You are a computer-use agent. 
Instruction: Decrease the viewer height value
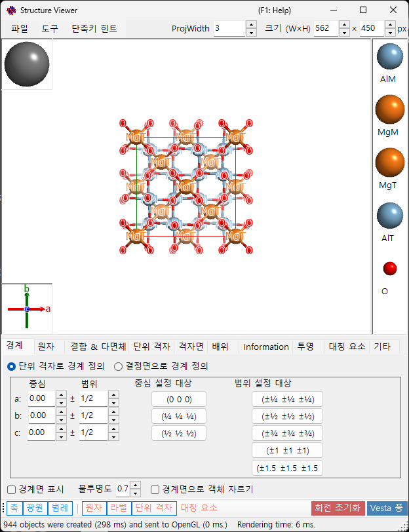click(391, 33)
